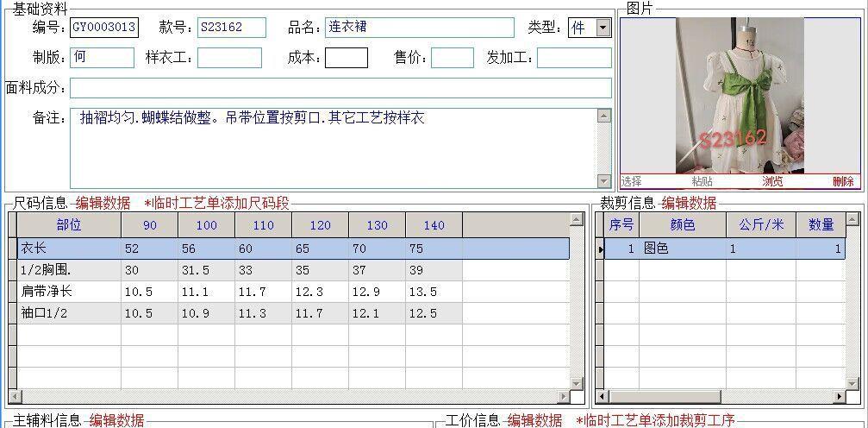Click 删除 to remove the picture
This screenshot has width=868, height=428.
(843, 181)
